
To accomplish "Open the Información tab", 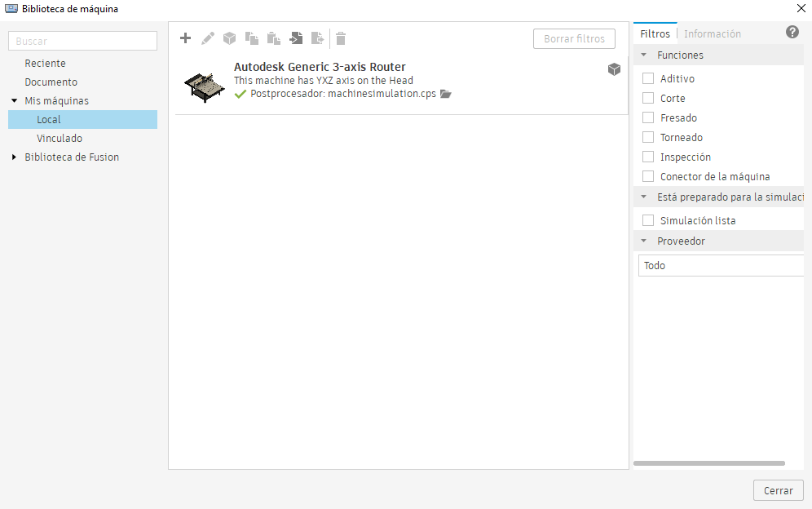I will coord(712,33).
